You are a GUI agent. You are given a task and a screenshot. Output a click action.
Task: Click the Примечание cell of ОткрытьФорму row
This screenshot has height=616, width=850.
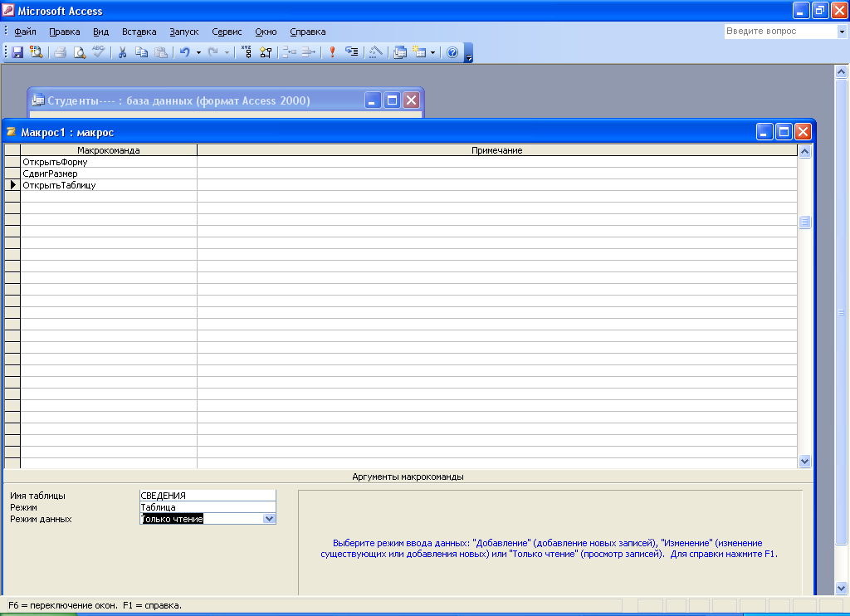pos(497,162)
